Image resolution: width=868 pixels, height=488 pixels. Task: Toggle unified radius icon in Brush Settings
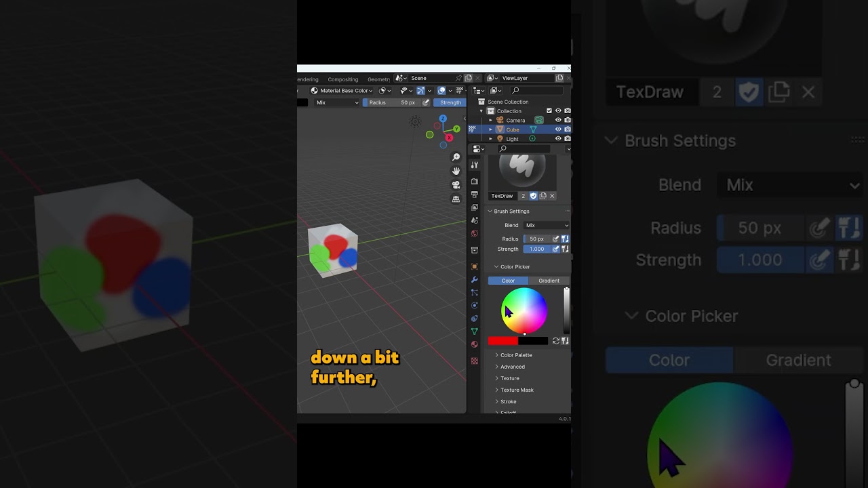pyautogui.click(x=565, y=239)
